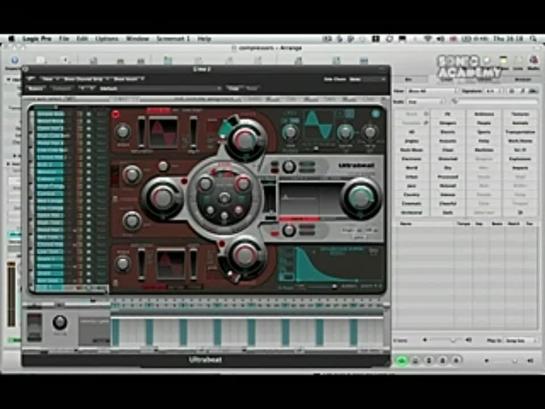Toggle the Transportation category button
This screenshot has width=545, height=409.
(x=520, y=132)
